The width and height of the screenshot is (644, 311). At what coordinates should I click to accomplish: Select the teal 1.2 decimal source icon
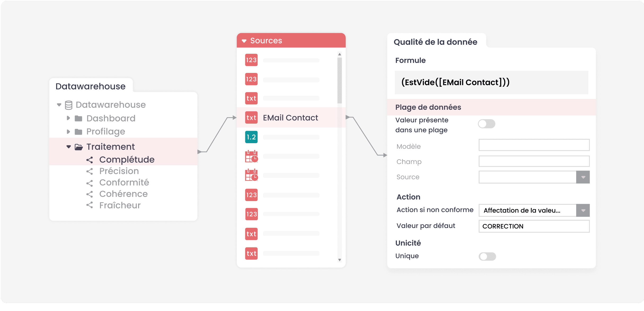(251, 137)
